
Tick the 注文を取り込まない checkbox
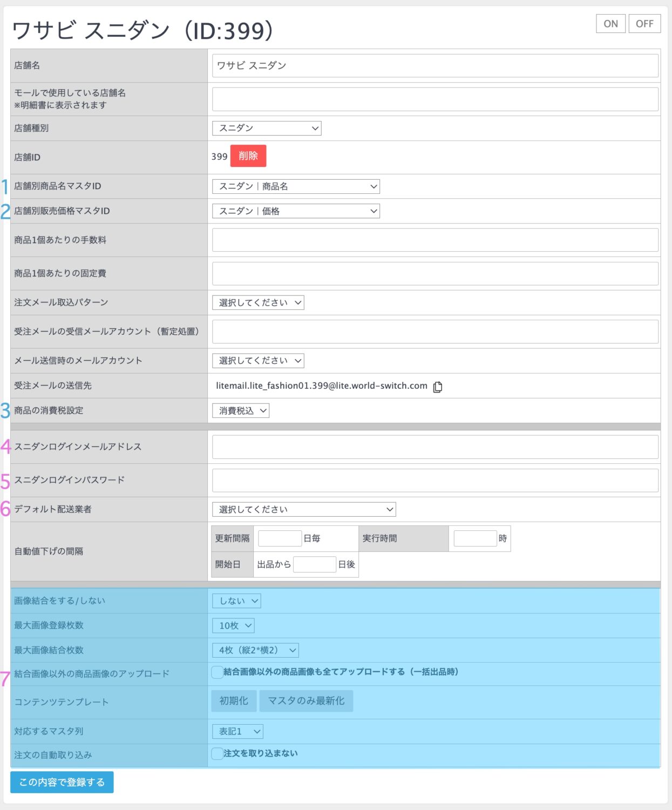click(x=217, y=754)
